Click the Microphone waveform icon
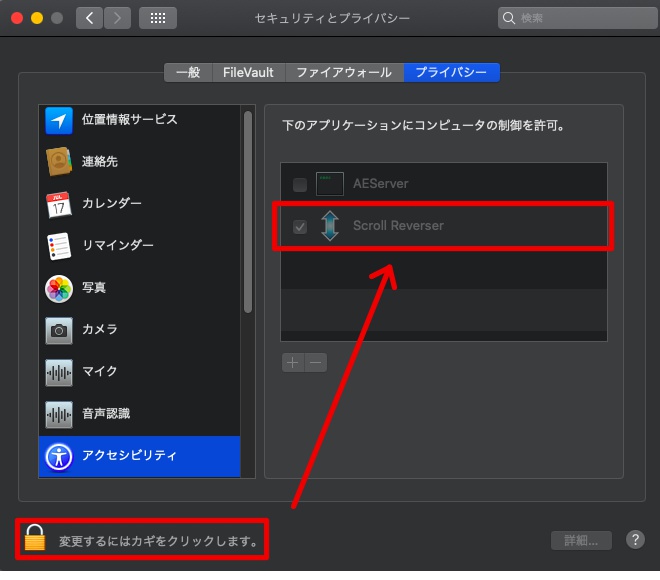The height and width of the screenshot is (580, 660). pyautogui.click(x=59, y=372)
